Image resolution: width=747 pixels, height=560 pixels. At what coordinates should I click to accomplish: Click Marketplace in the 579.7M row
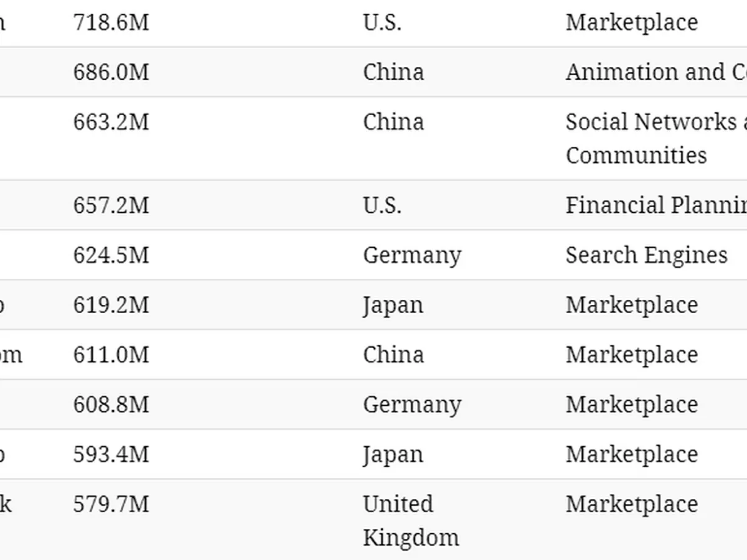(x=632, y=504)
